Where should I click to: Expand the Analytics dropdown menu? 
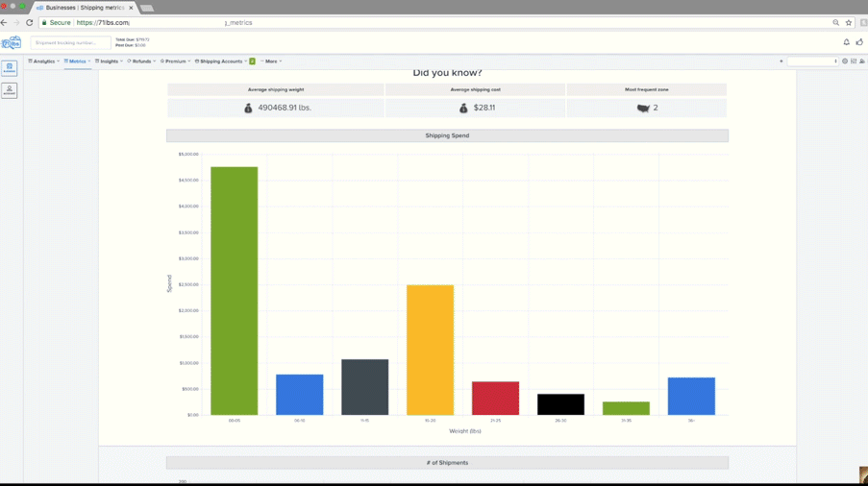(x=44, y=61)
